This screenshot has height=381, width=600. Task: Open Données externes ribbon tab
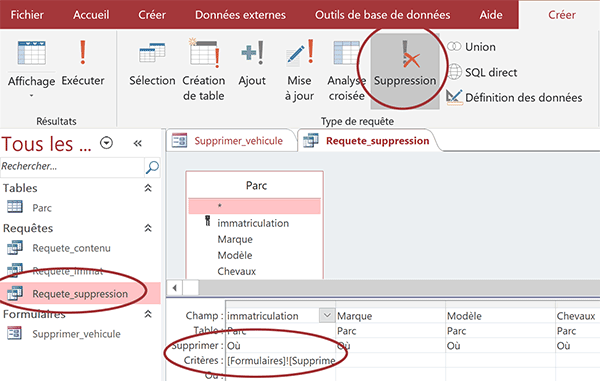(x=240, y=15)
